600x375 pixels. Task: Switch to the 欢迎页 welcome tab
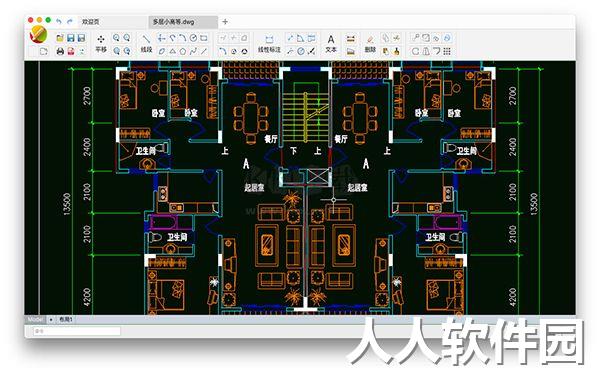pos(91,22)
